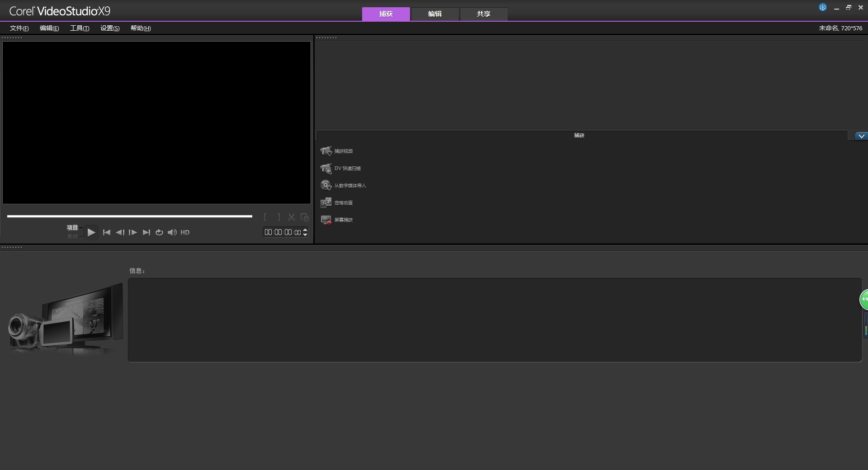This screenshot has height=470, width=868.
Task: Open 从数字媒体导入 import from digital media
Action: 326,185
